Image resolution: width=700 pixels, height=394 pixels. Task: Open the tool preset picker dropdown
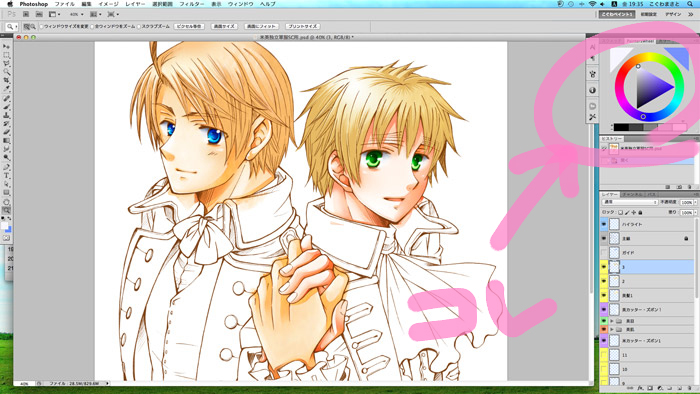point(11,27)
